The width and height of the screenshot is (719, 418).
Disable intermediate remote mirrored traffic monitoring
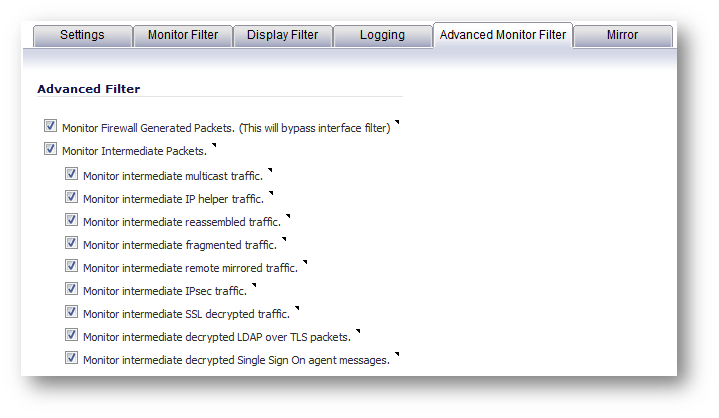71,266
